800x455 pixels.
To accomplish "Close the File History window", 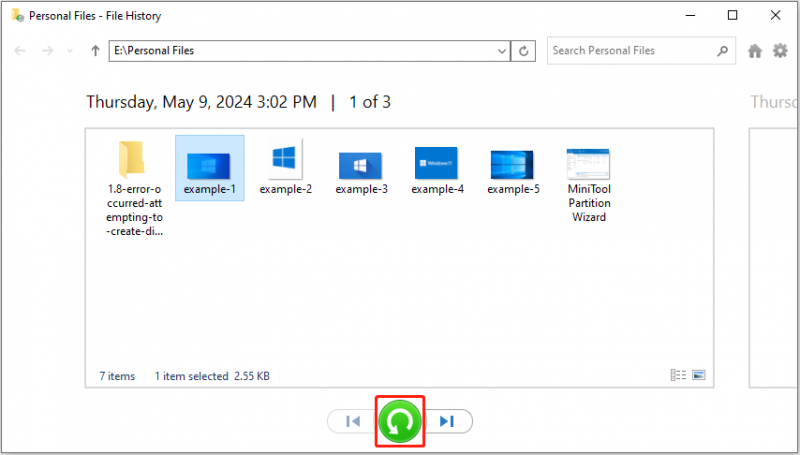I will coord(776,15).
